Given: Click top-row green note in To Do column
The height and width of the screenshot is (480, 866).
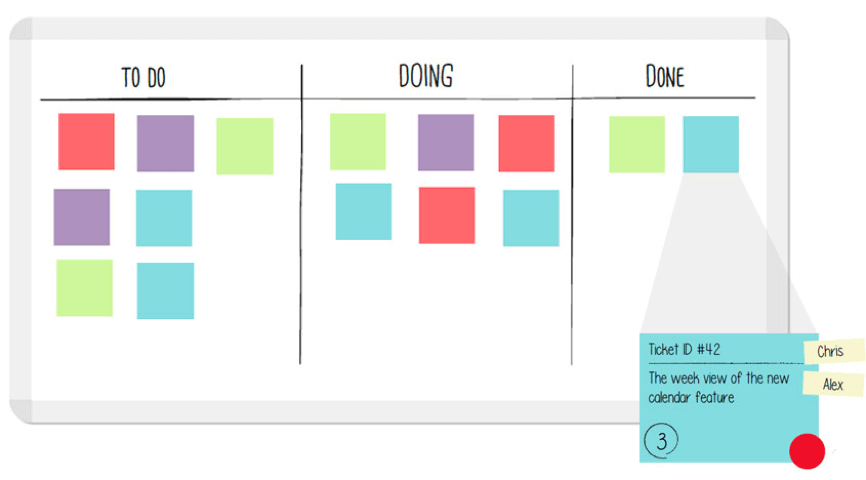Looking at the screenshot, I should pyautogui.click(x=245, y=146).
